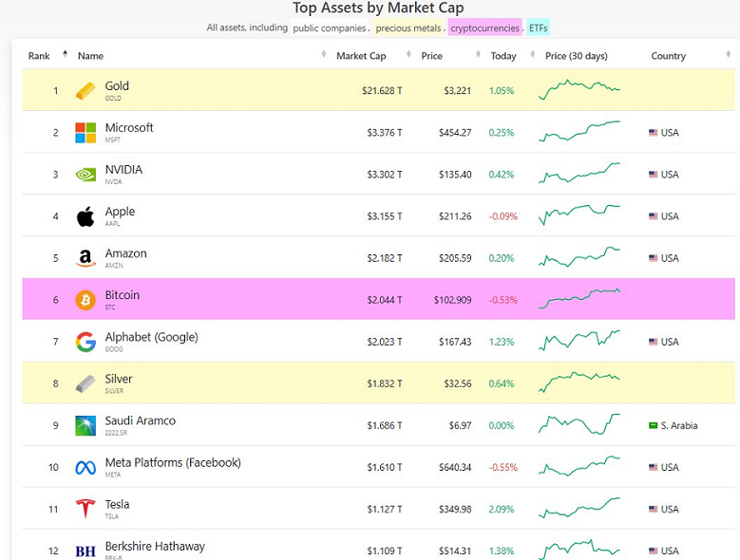Click the Bitcoin logo icon

pos(85,300)
